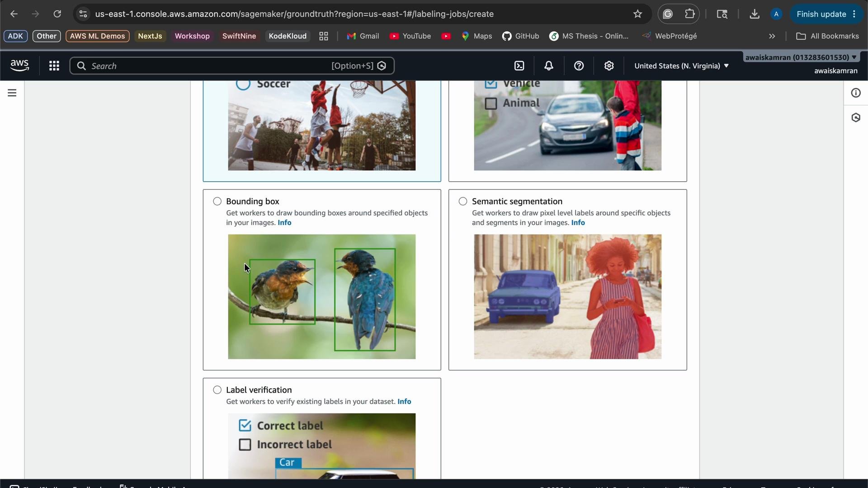This screenshot has width=868, height=488.
Task: Click the semantic segmentation street example image
Action: 567,297
